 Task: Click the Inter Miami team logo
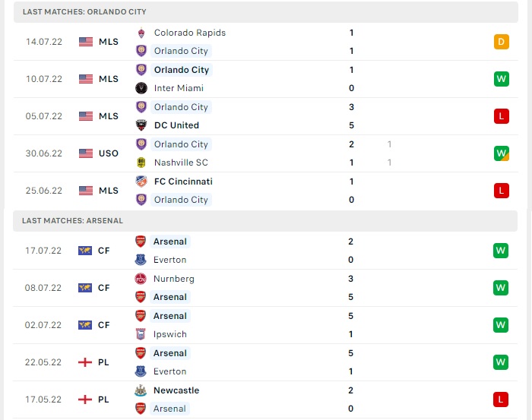pyautogui.click(x=141, y=88)
